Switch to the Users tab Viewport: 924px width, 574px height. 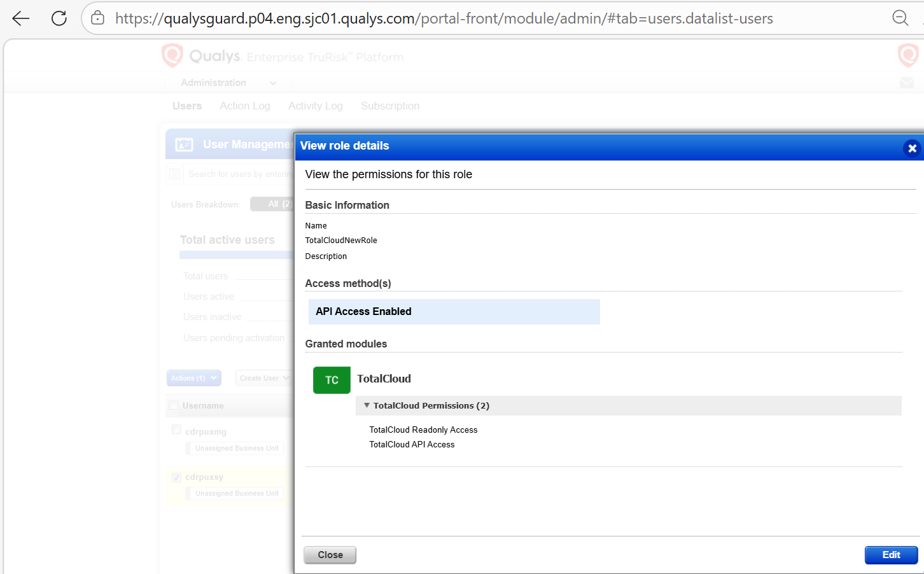coord(187,106)
